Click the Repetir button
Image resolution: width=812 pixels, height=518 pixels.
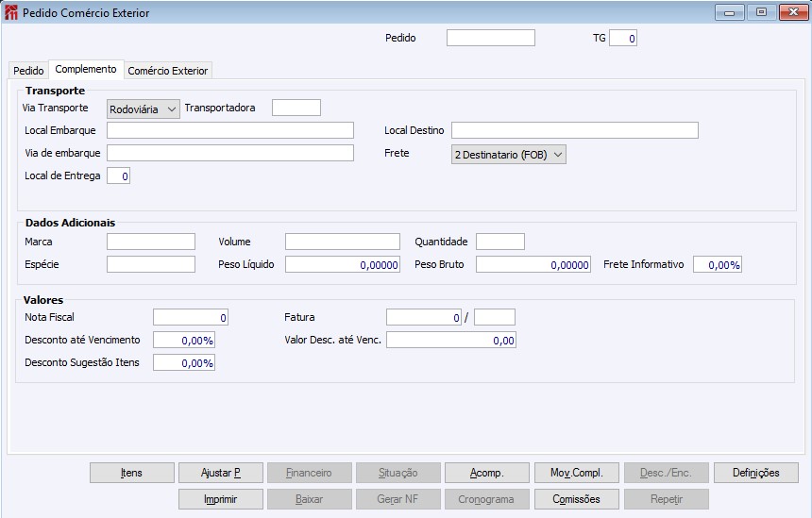[667, 499]
